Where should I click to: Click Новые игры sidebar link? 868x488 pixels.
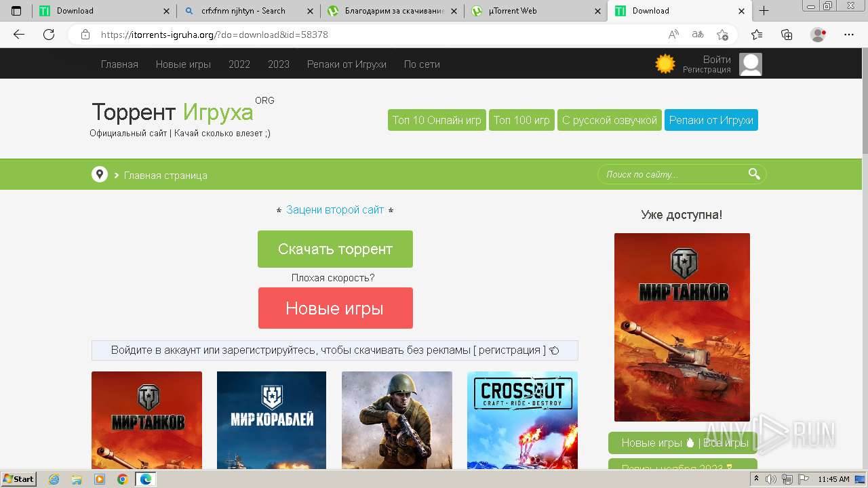652,443
